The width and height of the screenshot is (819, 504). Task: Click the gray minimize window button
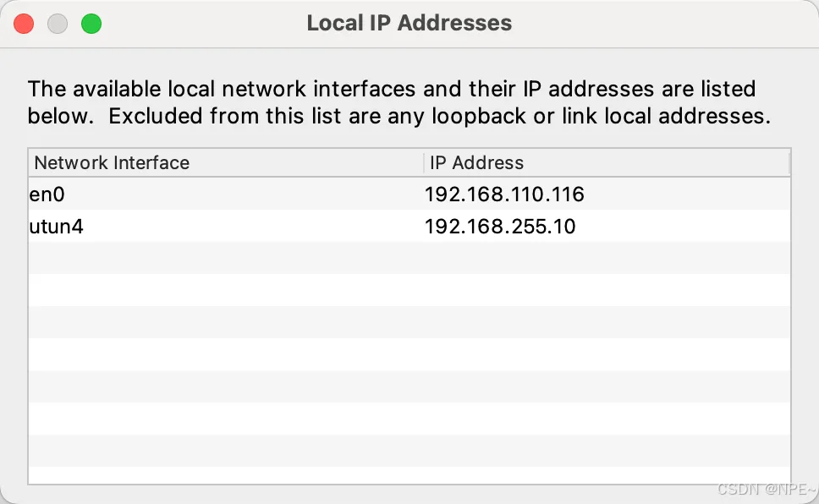click(58, 24)
